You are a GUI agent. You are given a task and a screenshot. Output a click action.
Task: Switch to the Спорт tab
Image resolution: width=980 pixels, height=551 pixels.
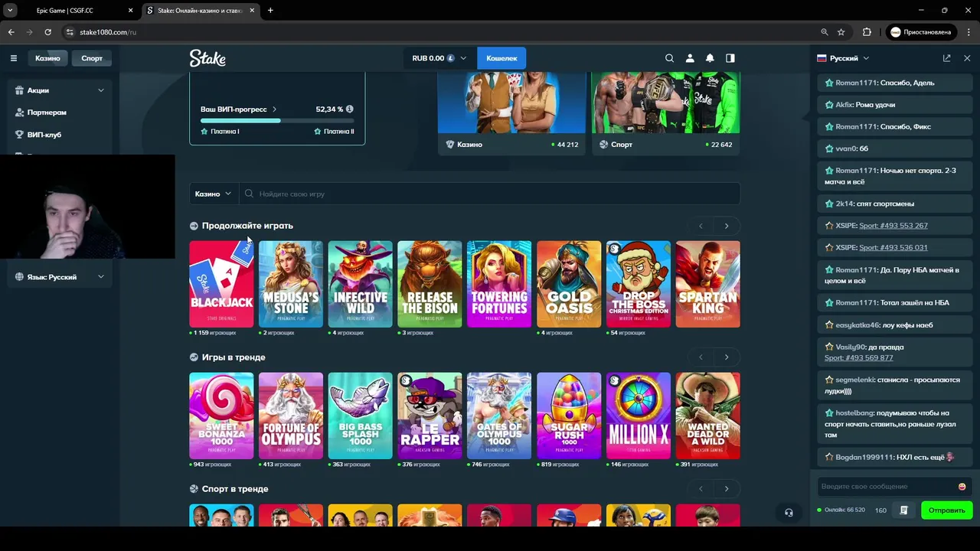pos(92,58)
